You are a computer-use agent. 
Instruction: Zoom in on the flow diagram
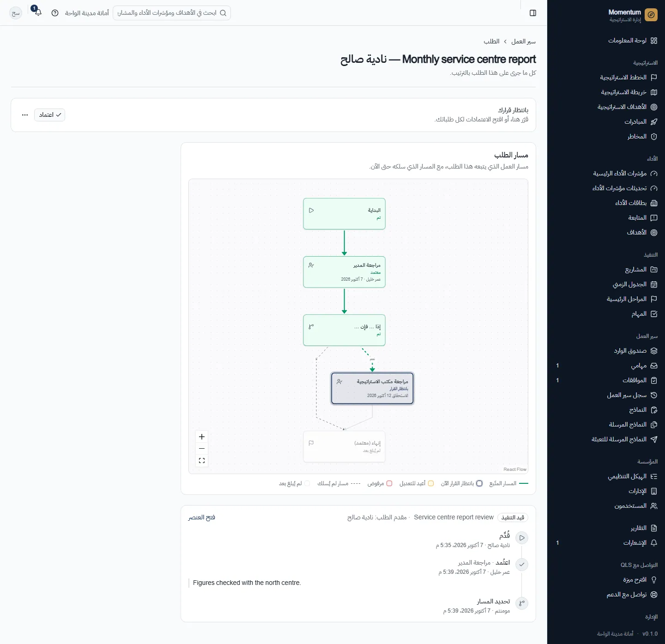202,437
